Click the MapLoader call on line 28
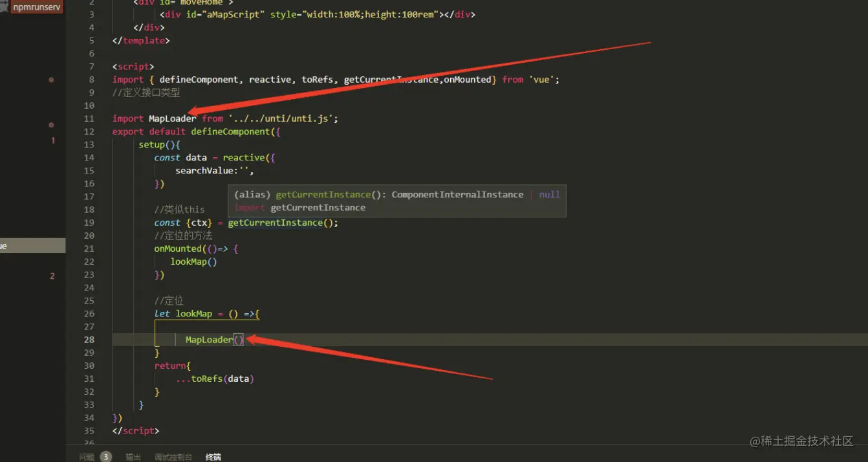This screenshot has height=462, width=868. tap(209, 340)
